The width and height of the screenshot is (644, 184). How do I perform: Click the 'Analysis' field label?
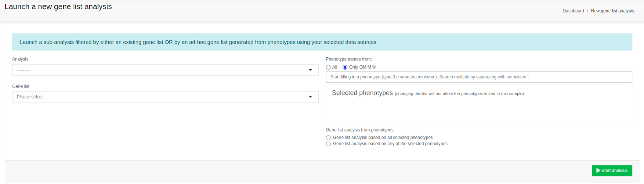coord(20,59)
